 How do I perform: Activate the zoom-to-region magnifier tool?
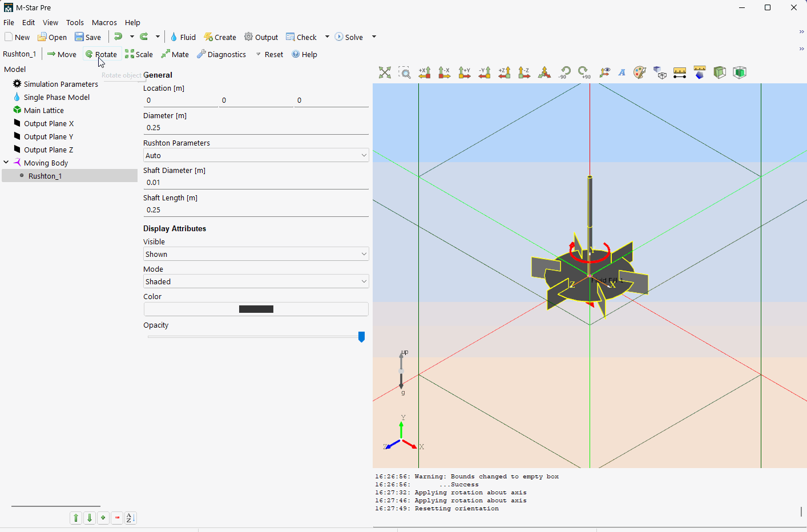click(x=405, y=72)
